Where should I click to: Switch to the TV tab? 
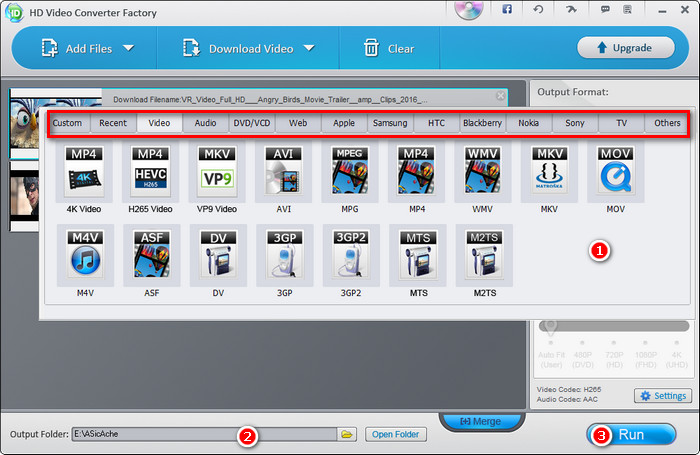[x=621, y=123]
